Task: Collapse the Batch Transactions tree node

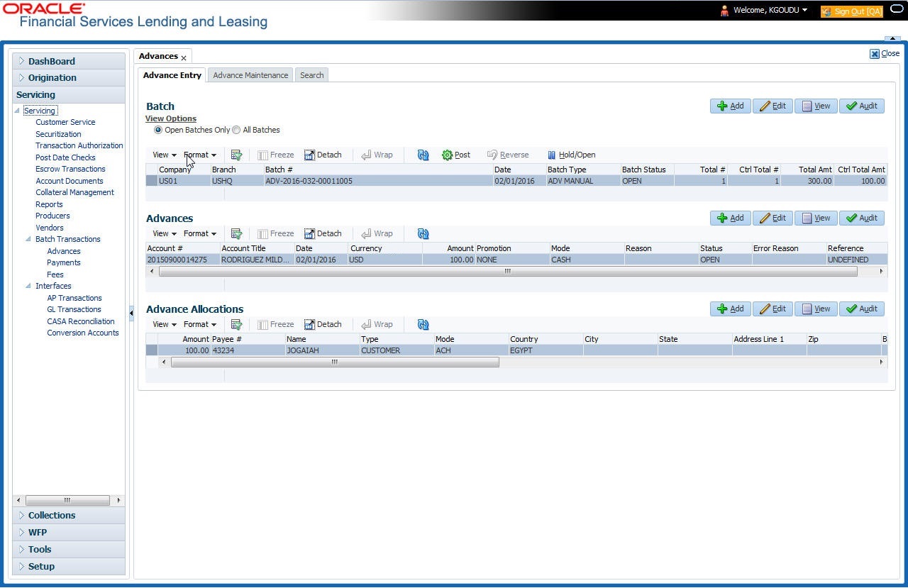Action: (x=29, y=239)
